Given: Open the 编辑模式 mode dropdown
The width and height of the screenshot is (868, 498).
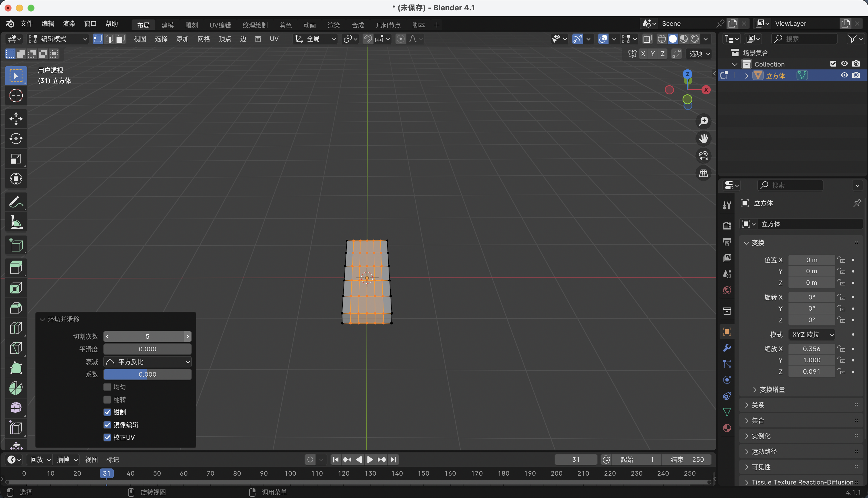Looking at the screenshot, I should 58,39.
